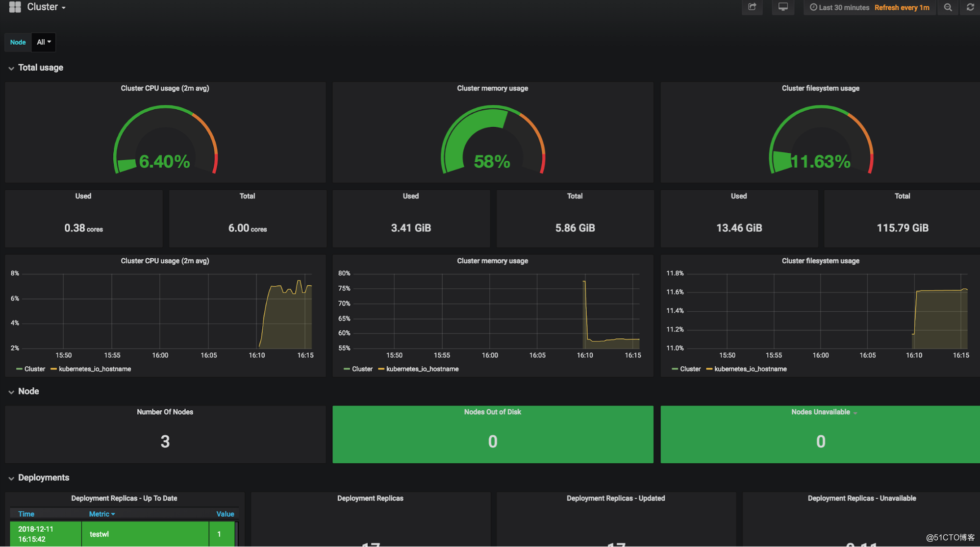Open Cluster filesystem usage graph panel title

820,261
